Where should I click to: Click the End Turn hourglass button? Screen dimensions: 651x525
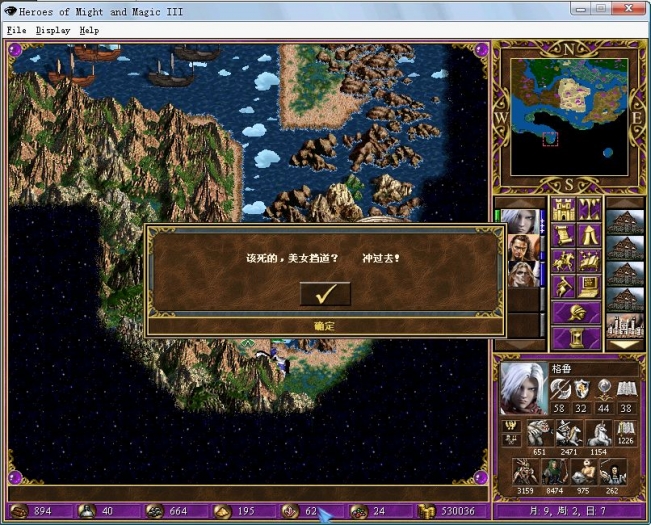576,338
